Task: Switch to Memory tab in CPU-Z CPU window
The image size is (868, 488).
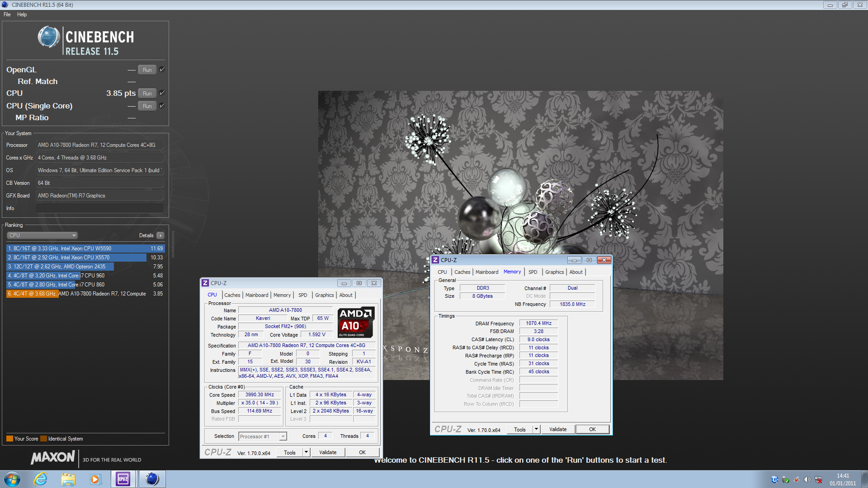Action: tap(282, 295)
